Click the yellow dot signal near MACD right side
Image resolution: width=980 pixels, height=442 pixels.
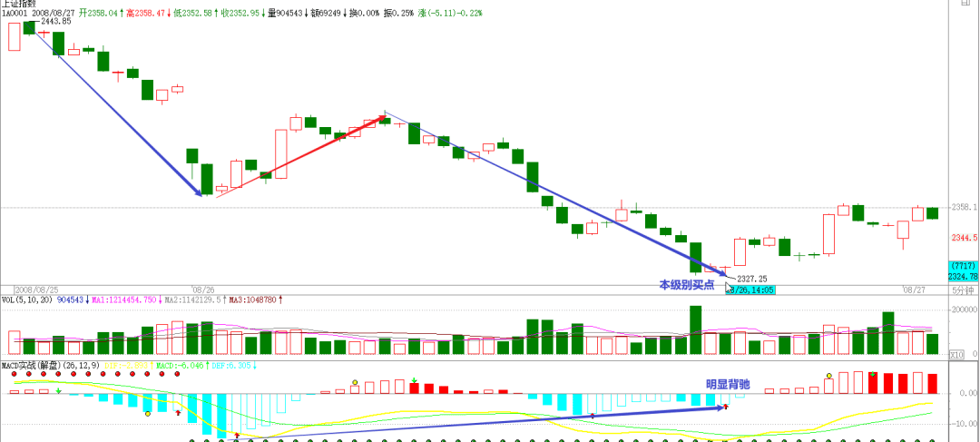828,374
